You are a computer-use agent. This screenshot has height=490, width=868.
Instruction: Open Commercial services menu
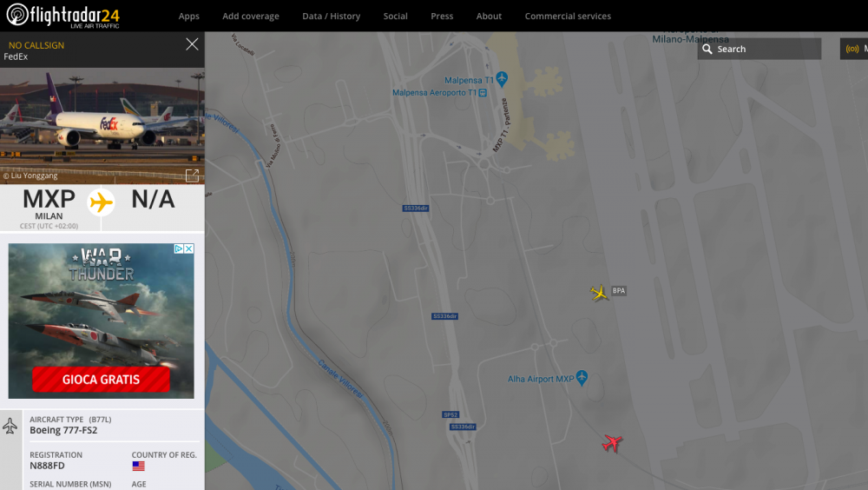568,16
